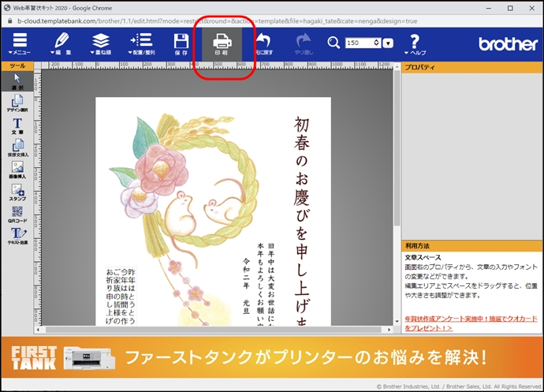Viewport: 544px width, 392px height.
Task: Open the メニュー hamburger menu
Action: click(x=20, y=43)
